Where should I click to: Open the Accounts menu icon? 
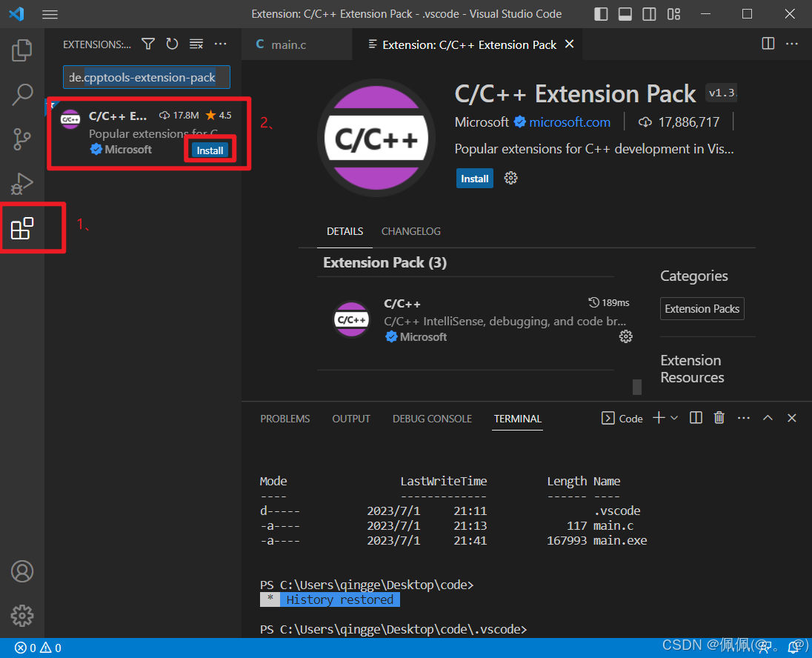[x=22, y=571]
